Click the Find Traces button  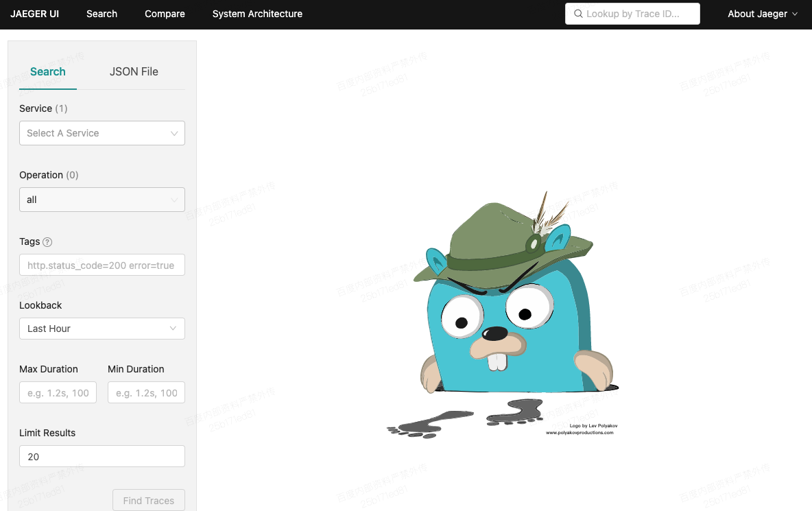(149, 500)
